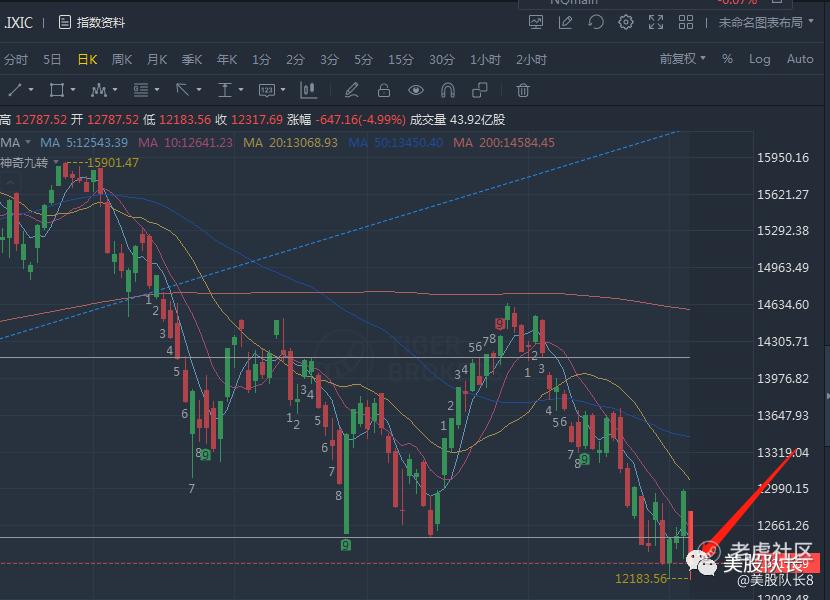The image size is (830, 600).
Task: Open the edit note pencil icon in top bar
Action: click(x=565, y=22)
